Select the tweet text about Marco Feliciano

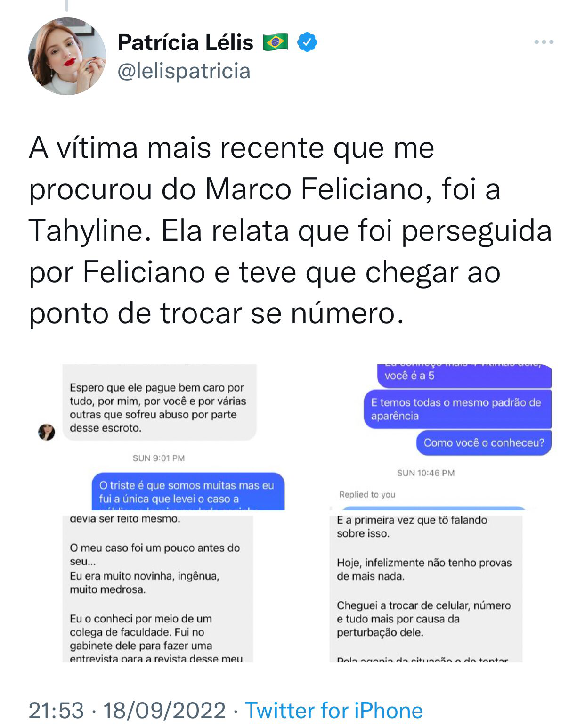[x=290, y=231]
